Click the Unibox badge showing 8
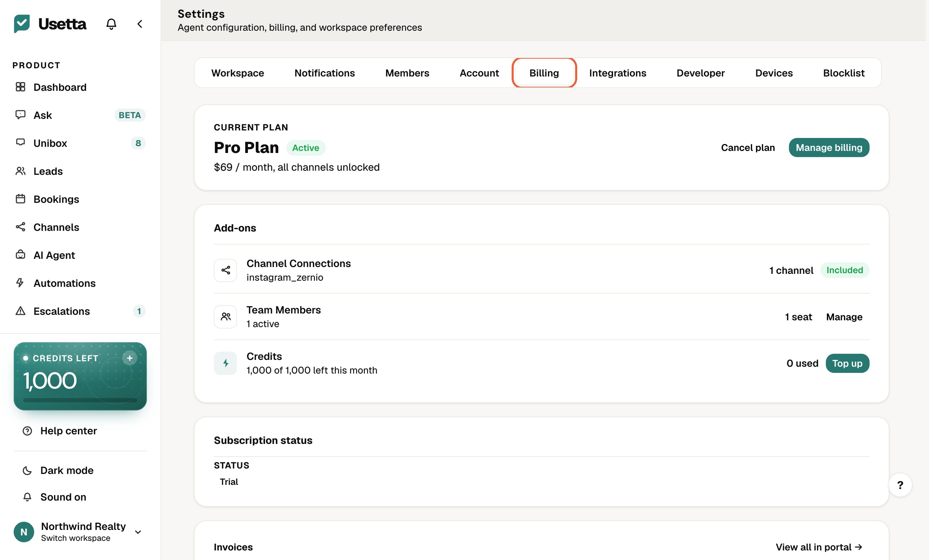This screenshot has height=560, width=929. tap(138, 143)
